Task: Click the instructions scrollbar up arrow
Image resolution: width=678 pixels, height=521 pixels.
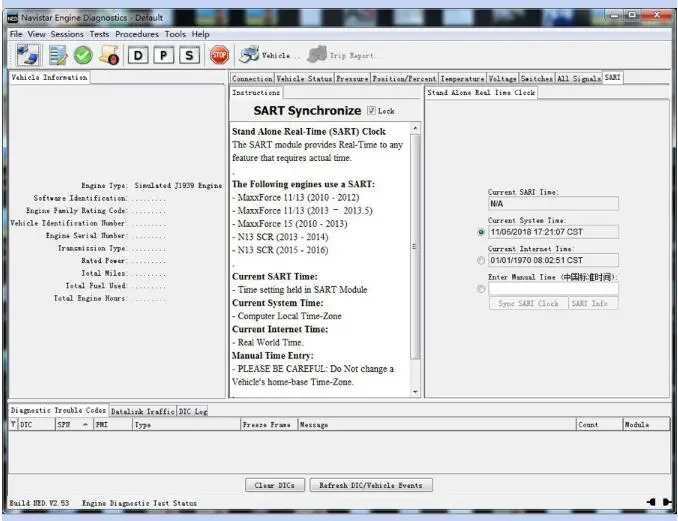Action: (415, 128)
